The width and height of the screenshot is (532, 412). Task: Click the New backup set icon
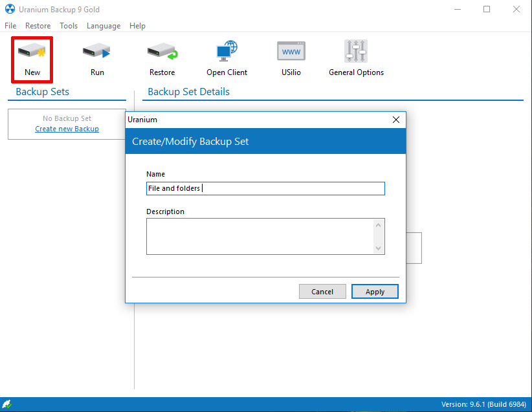coord(32,52)
